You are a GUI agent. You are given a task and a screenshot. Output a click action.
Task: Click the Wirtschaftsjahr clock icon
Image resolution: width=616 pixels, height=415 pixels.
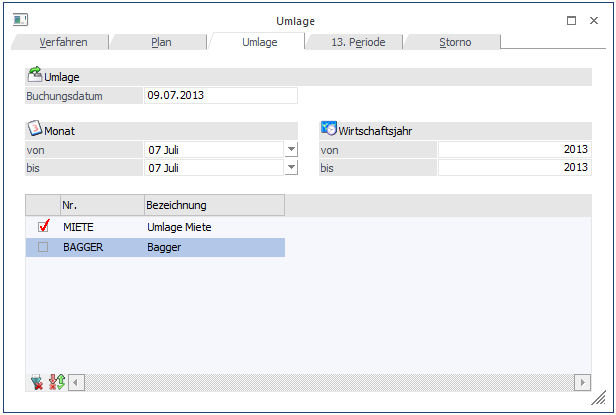328,129
